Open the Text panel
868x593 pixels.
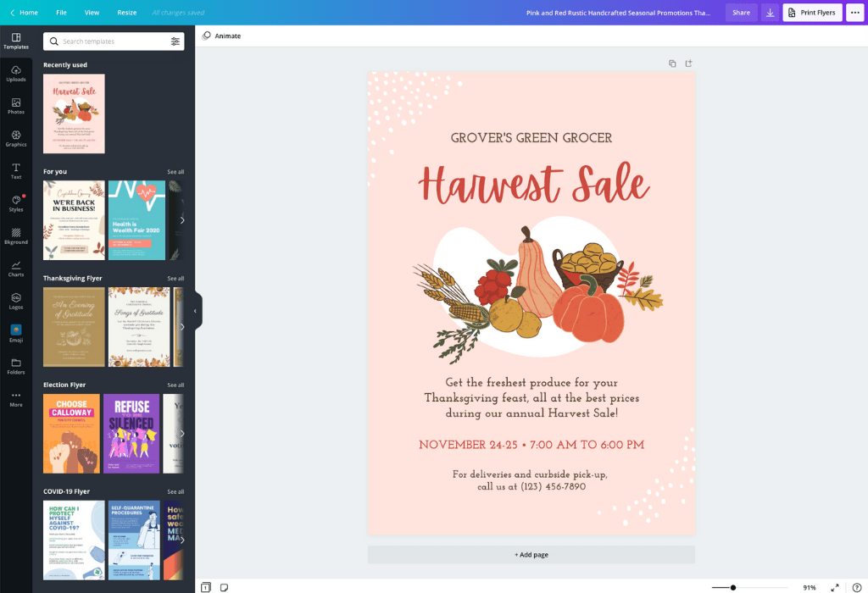click(x=15, y=171)
